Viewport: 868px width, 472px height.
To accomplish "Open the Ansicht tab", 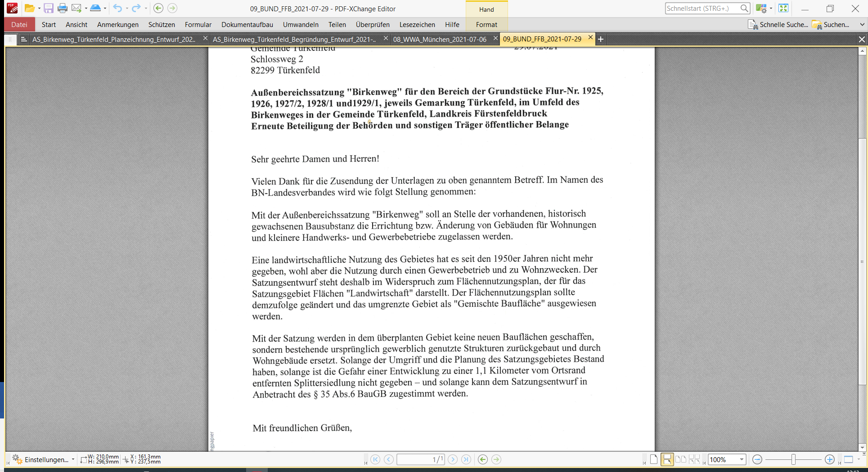I will pos(76,24).
